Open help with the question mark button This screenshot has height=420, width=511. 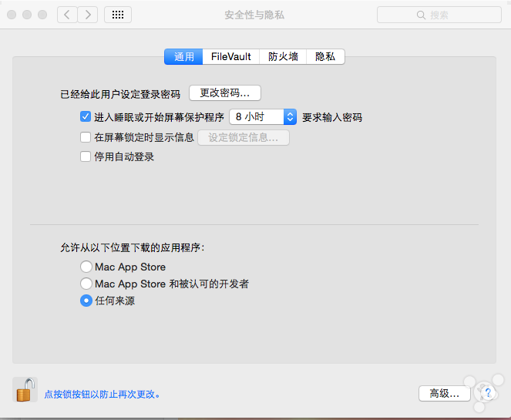point(488,392)
